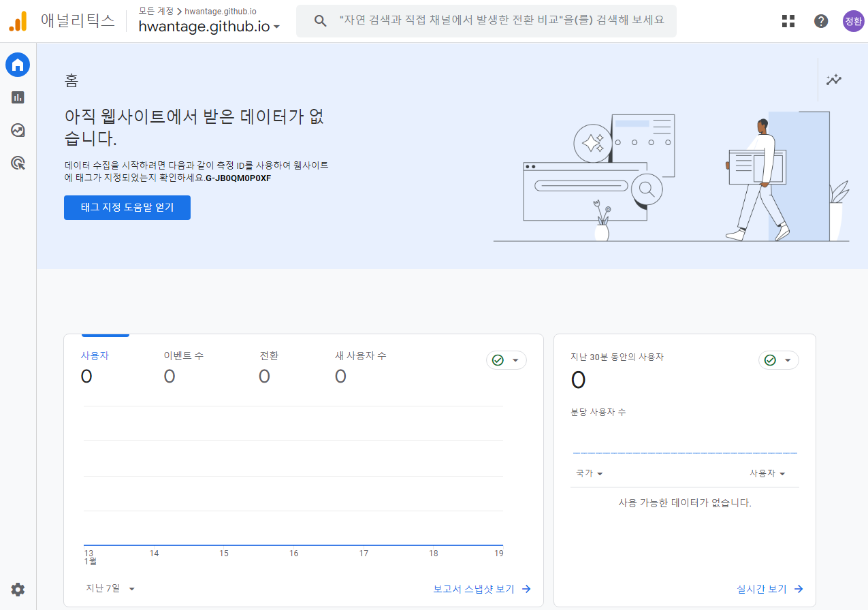Open data quality dropdown on users card
This screenshot has width=868, height=610.
pos(507,360)
